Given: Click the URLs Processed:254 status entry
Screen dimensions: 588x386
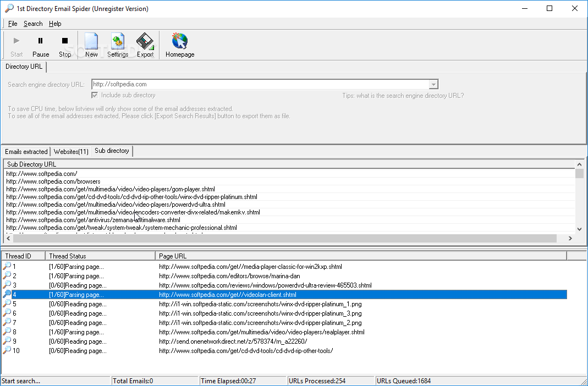Looking at the screenshot, I should point(331,381).
